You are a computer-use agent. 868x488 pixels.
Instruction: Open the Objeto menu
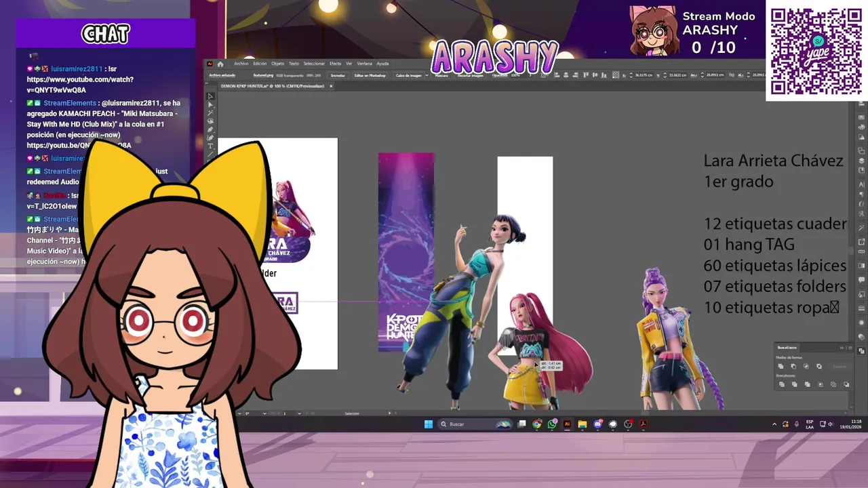tap(277, 64)
